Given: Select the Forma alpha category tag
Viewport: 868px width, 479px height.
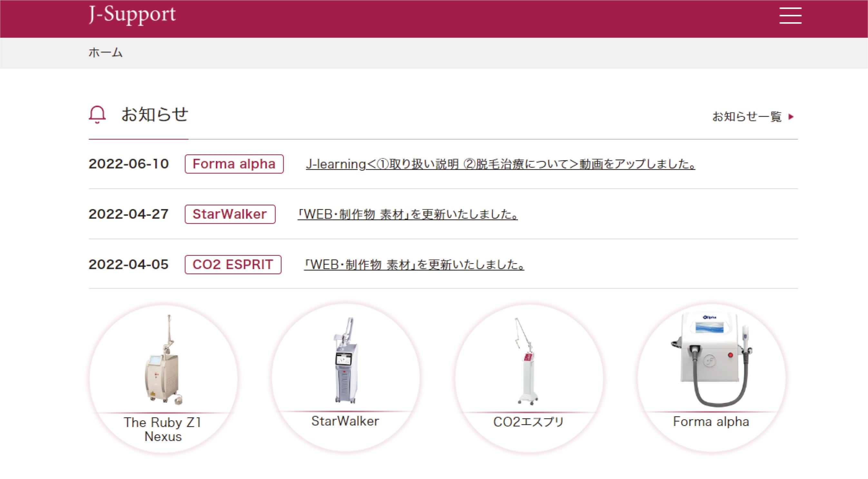Looking at the screenshot, I should pos(234,164).
